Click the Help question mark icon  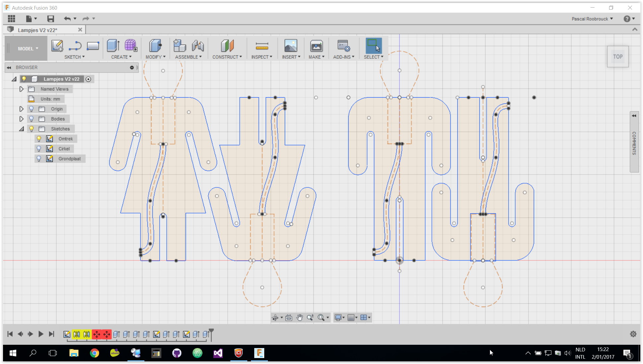coord(627,19)
